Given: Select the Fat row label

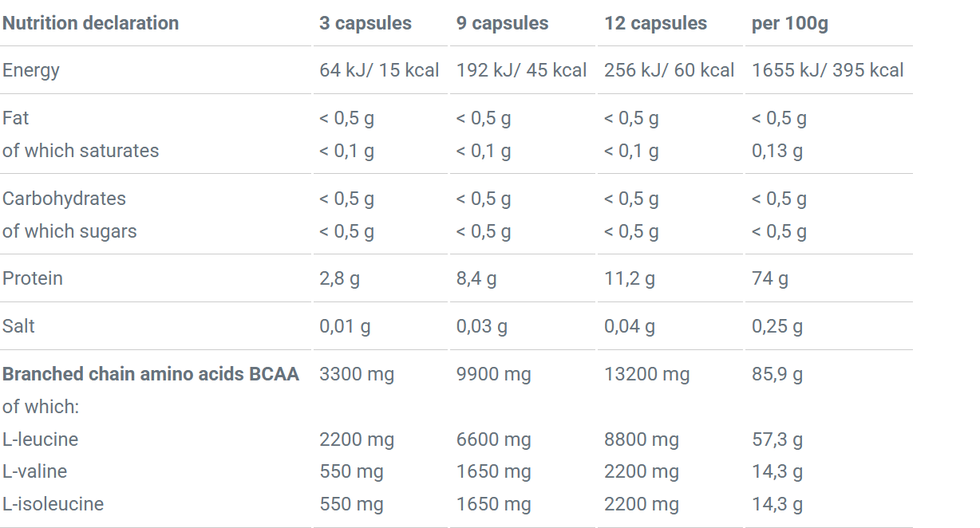Looking at the screenshot, I should click(x=16, y=118).
